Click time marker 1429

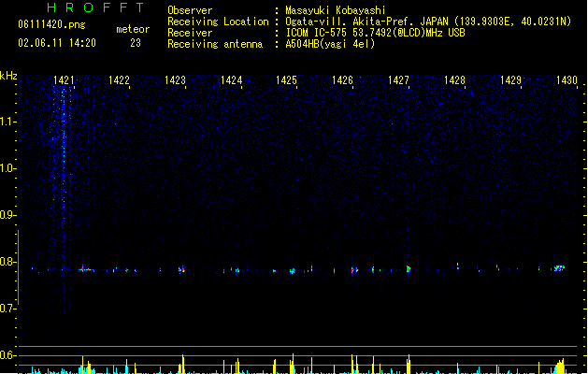(510, 80)
